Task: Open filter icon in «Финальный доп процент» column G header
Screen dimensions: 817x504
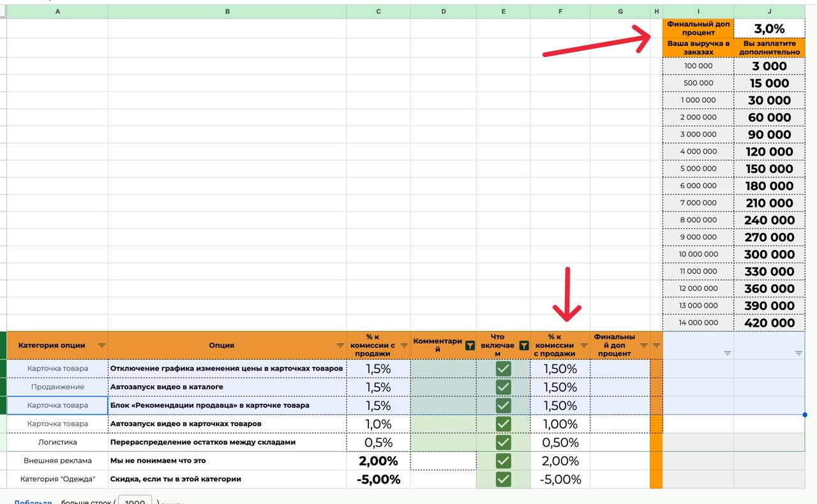Action: coord(643,346)
